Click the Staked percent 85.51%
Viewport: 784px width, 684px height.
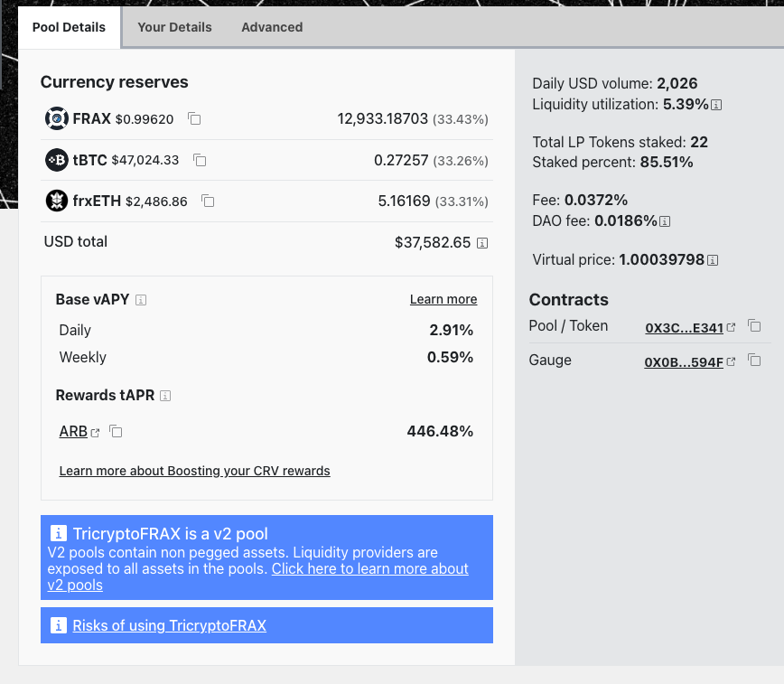[x=667, y=162]
